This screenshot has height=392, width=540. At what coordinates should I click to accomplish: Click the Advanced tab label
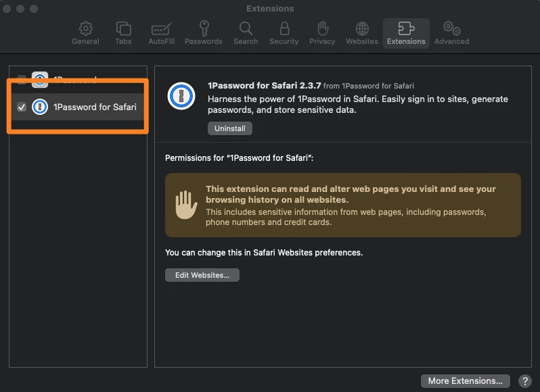click(451, 41)
